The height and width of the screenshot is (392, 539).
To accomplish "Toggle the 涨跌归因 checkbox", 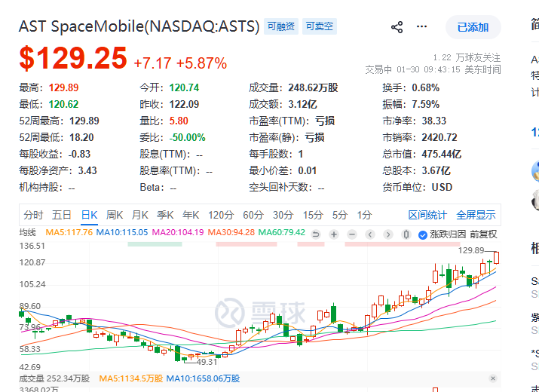I will [x=423, y=235].
